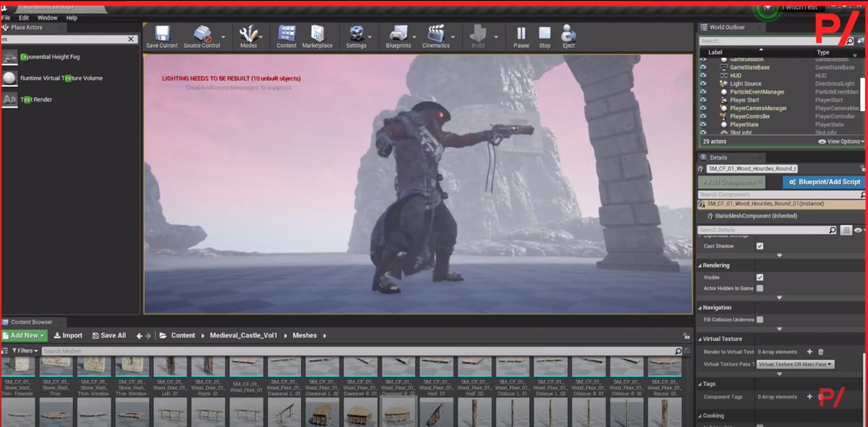
Task: Go to Content in the breadcrumb path
Action: pyautogui.click(x=183, y=335)
